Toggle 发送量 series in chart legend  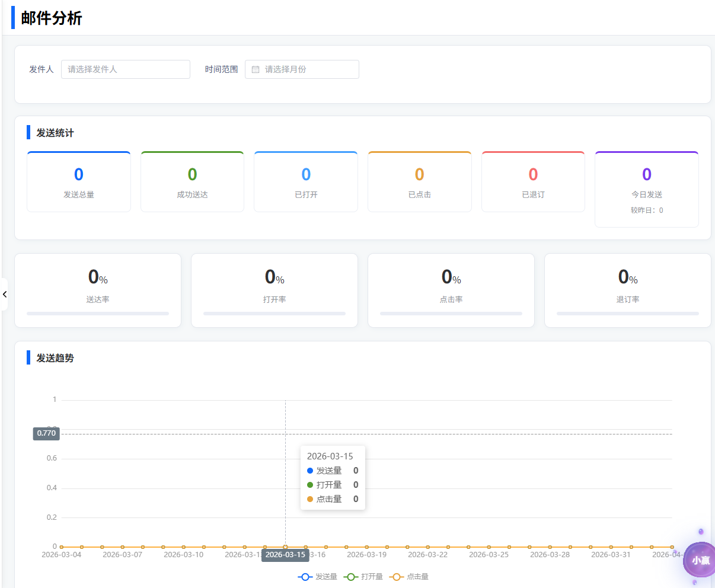click(x=318, y=577)
